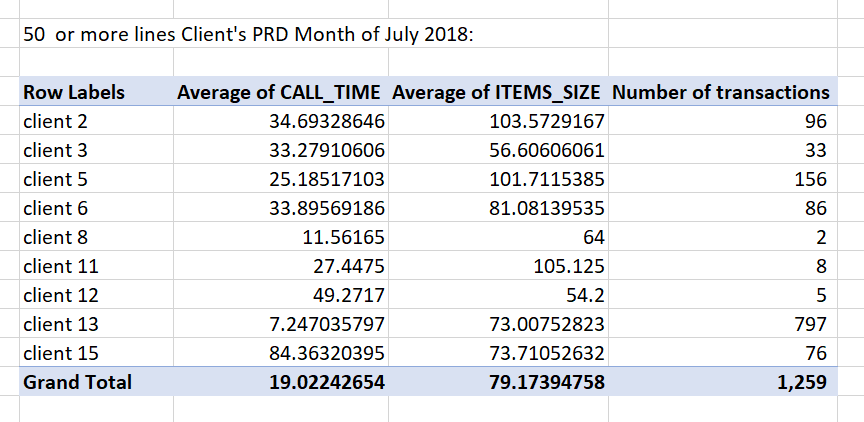Click the client 3 row label

56,151
